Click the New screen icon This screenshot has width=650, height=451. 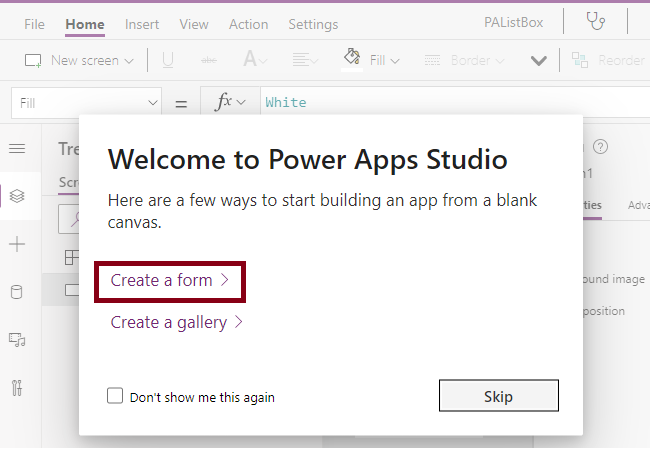33,61
